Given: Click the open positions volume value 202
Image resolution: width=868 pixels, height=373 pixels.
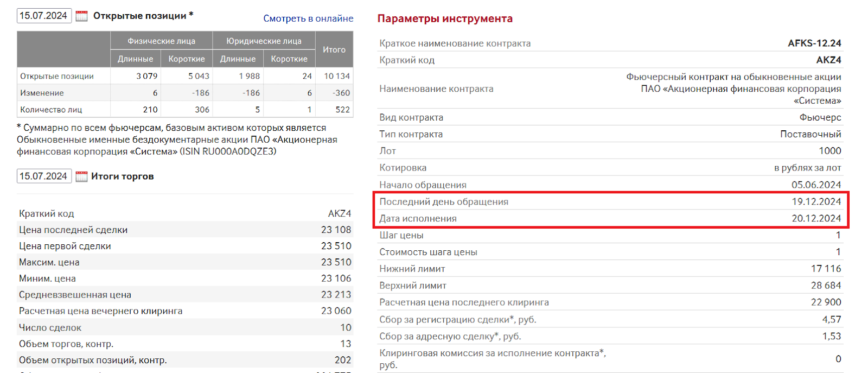Looking at the screenshot, I should 343,360.
